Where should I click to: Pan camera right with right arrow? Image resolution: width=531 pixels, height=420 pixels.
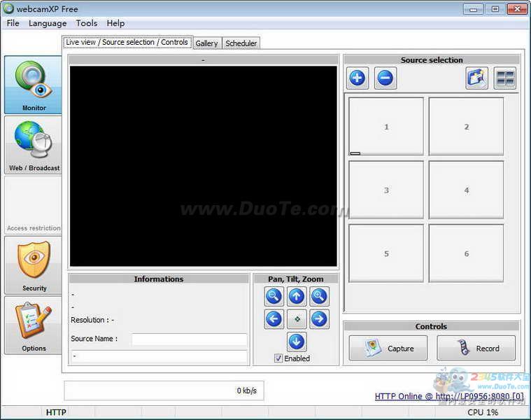(x=319, y=319)
